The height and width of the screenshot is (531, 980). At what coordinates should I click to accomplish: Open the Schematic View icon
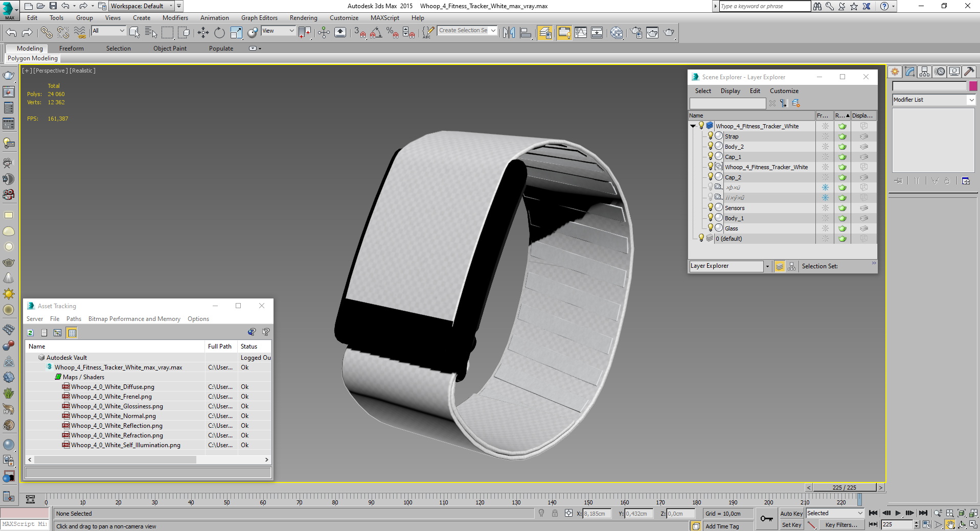[x=597, y=33]
